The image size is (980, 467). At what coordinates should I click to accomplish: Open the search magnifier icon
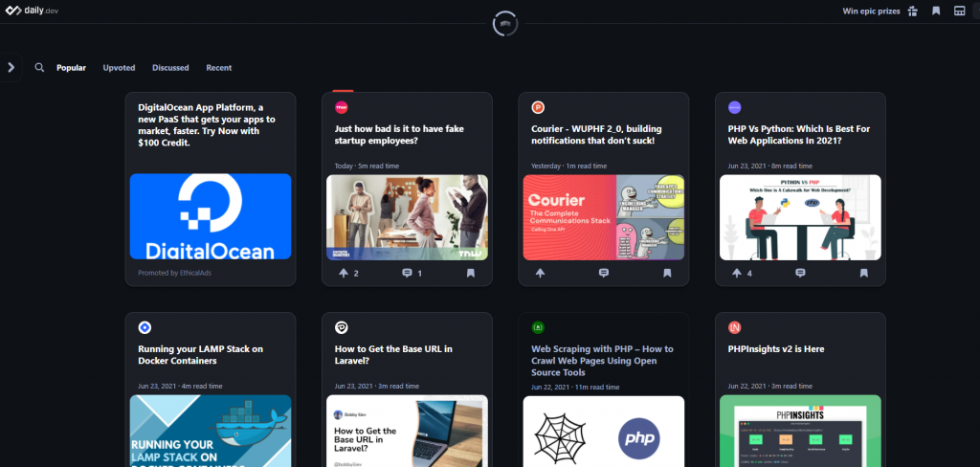[x=39, y=68]
